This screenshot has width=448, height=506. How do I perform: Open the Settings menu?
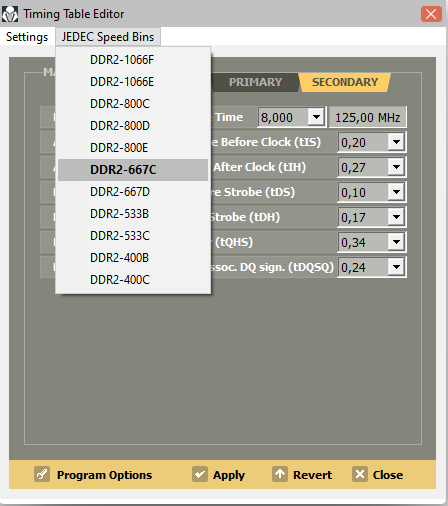coord(27,37)
